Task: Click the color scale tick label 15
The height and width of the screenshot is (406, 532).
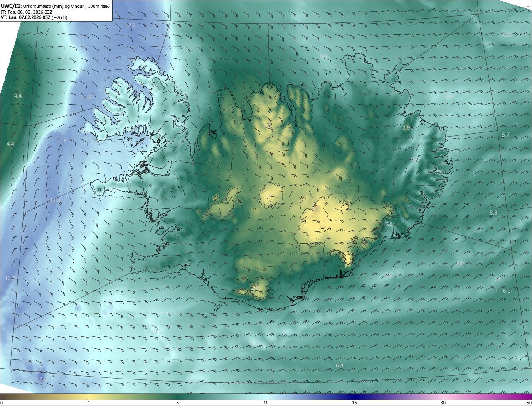Action: [355, 403]
